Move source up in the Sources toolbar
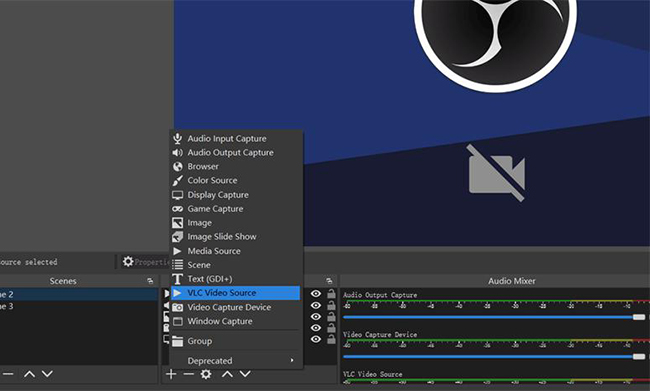Viewport: 650px width, 391px height. pos(227,374)
